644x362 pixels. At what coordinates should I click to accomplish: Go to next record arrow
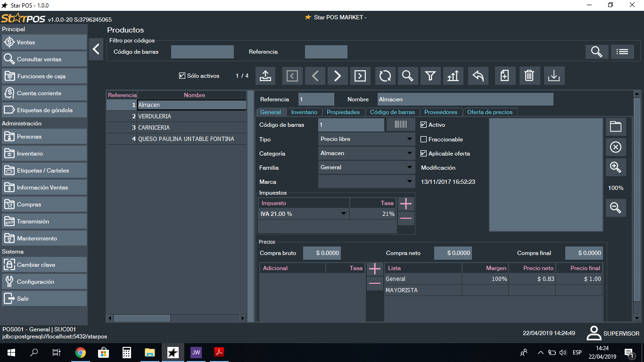338,76
